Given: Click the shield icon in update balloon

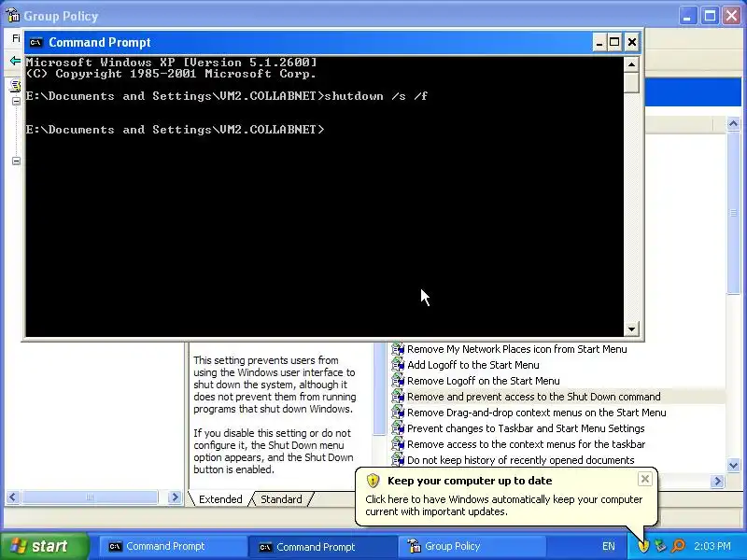Looking at the screenshot, I should click(373, 481).
